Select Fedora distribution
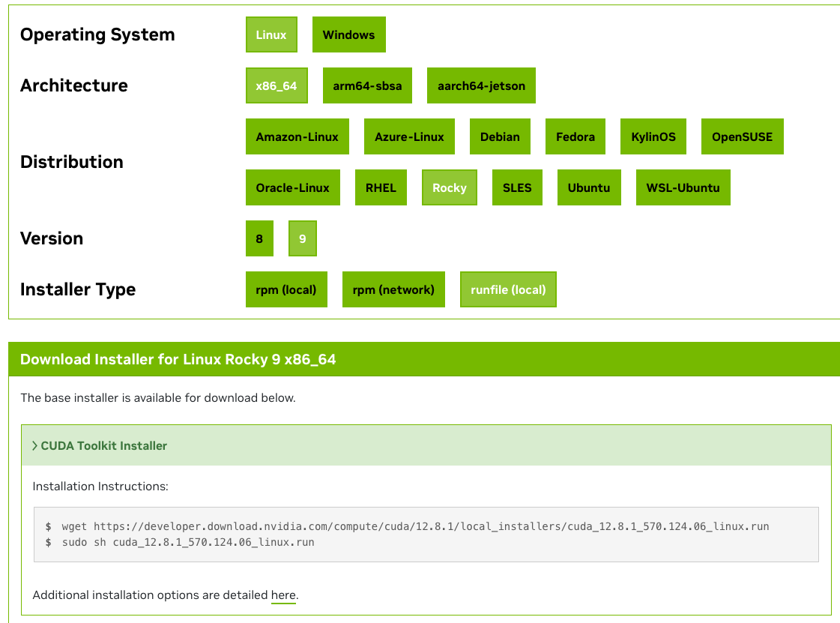 (x=575, y=136)
